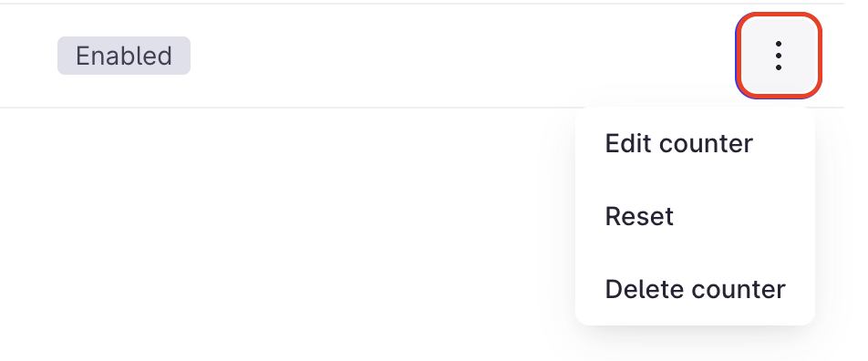The width and height of the screenshot is (868, 361).
Task: Choose Reset in the dropdown menu
Action: 695,216
